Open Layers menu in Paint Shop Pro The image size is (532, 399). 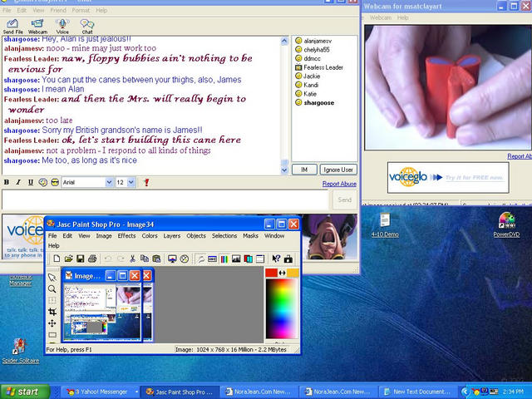click(x=172, y=236)
